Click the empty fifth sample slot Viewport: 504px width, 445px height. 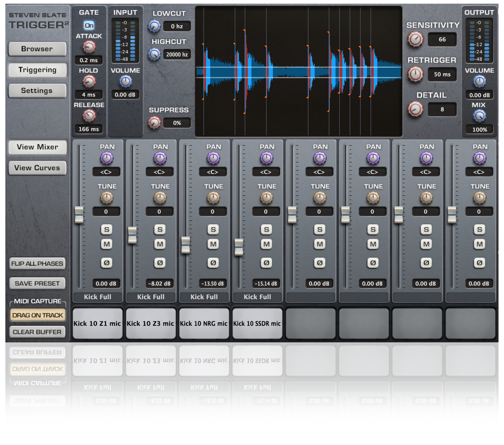click(x=311, y=323)
